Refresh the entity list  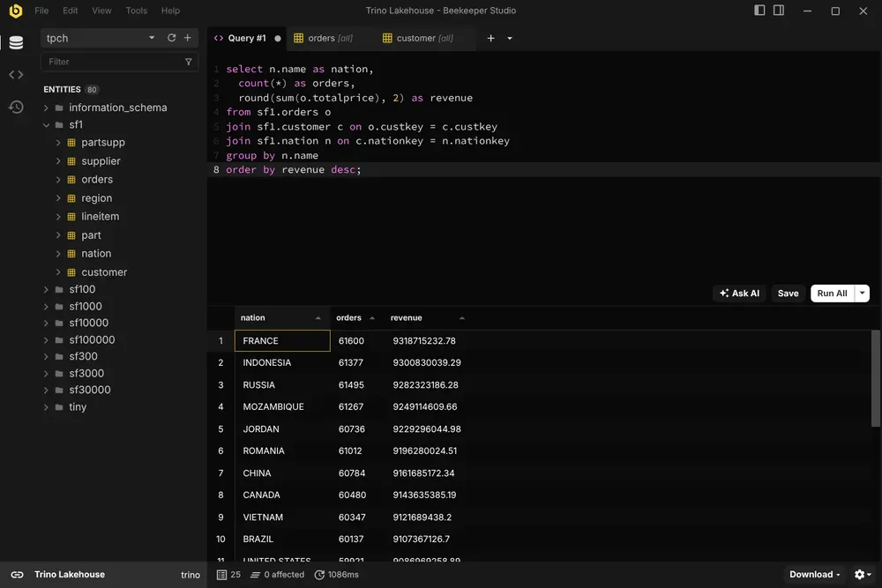pyautogui.click(x=172, y=38)
